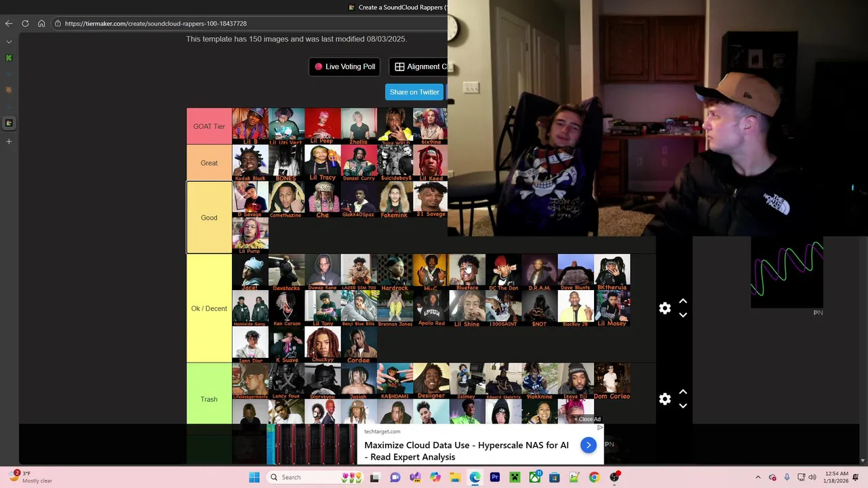This screenshot has height=488, width=868.
Task: Launch Minecraft from the taskbar
Action: pos(515,477)
